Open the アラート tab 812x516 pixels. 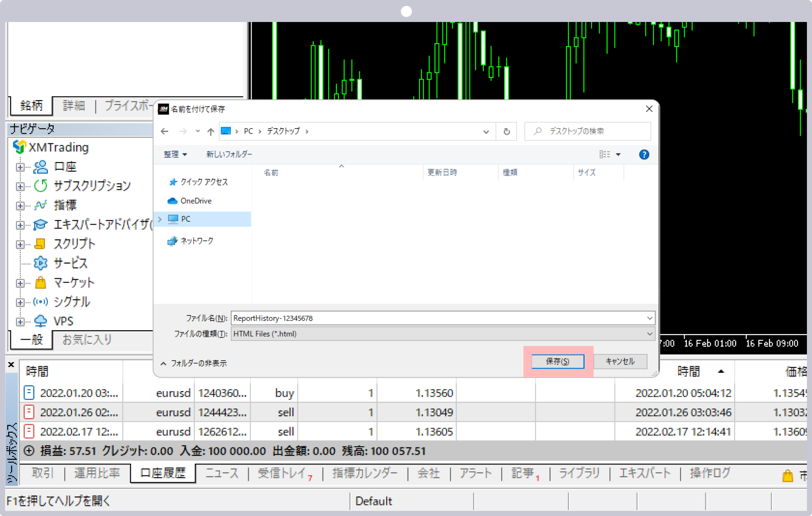click(476, 473)
